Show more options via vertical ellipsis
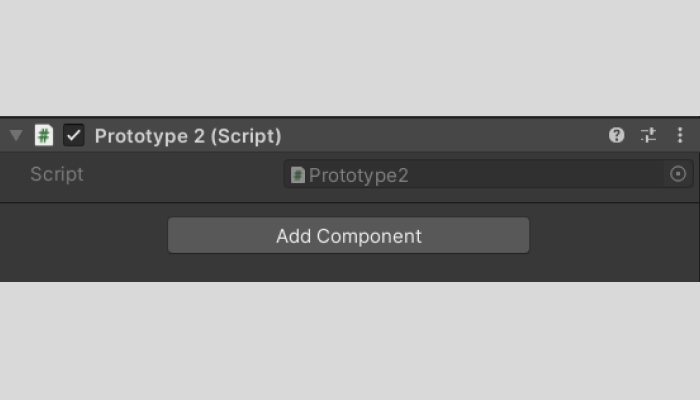This screenshot has height=400, width=700. [x=680, y=135]
